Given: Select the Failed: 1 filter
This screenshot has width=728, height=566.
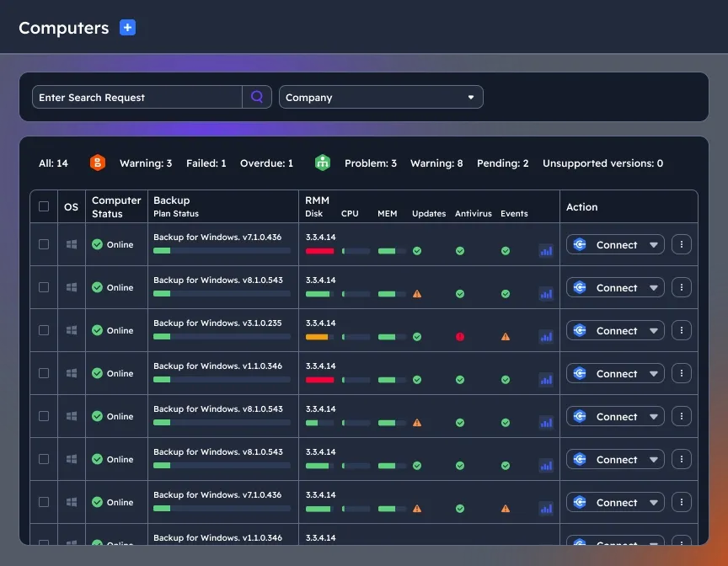Looking at the screenshot, I should pyautogui.click(x=206, y=163).
